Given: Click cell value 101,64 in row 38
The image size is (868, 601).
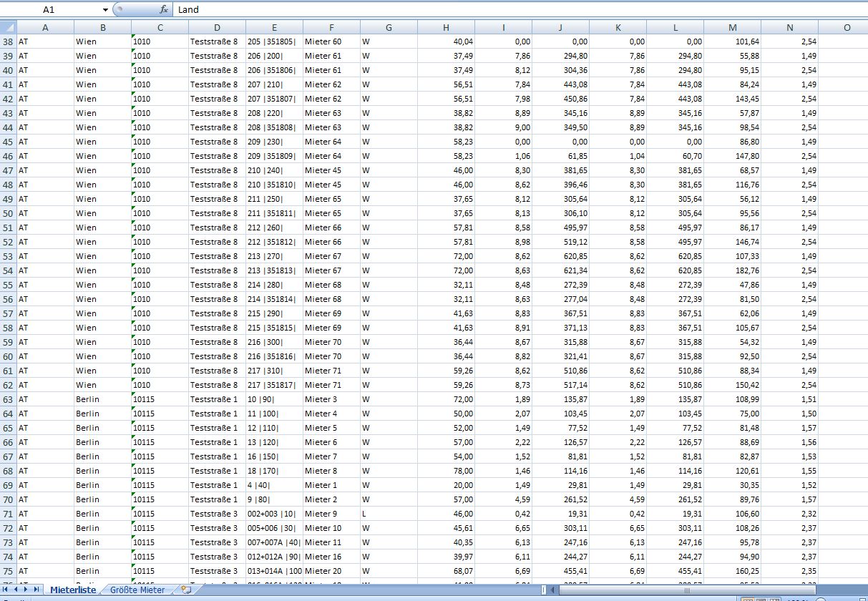Looking at the screenshot, I should 733,41.
